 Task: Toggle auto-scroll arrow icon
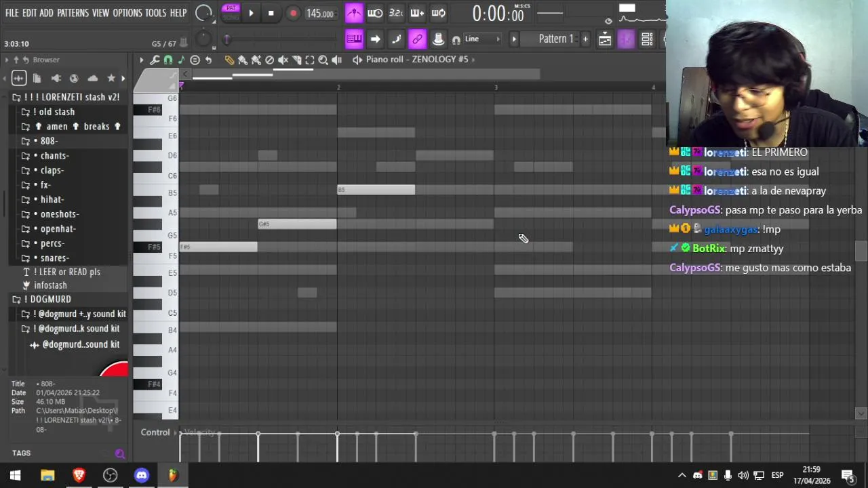(375, 39)
